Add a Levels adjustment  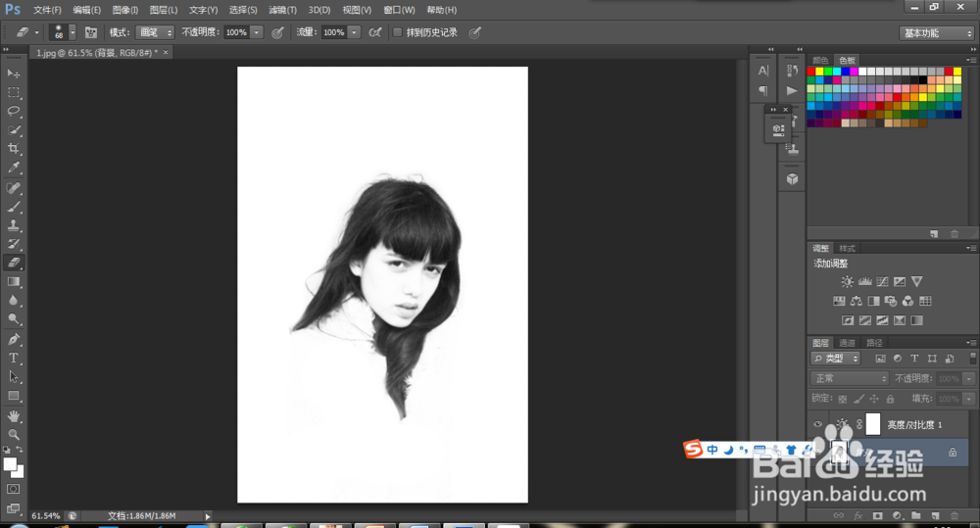pos(865,282)
